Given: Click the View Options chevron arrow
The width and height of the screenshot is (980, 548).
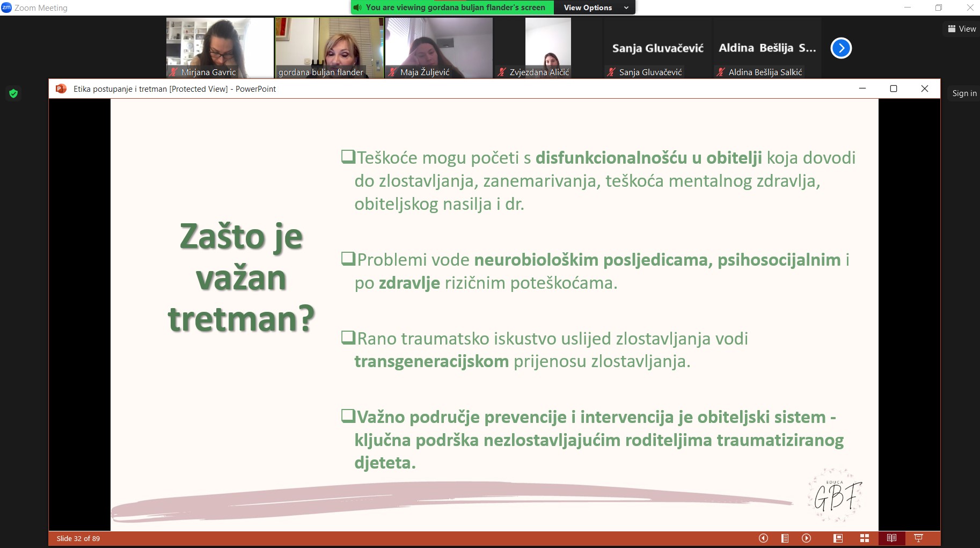Looking at the screenshot, I should pos(626,8).
